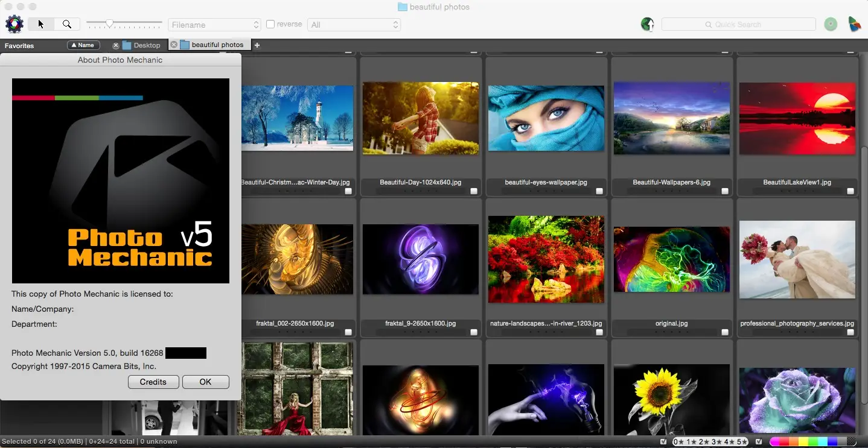This screenshot has height=448, width=868.
Task: Filter by orange color class
Action: 794,442
